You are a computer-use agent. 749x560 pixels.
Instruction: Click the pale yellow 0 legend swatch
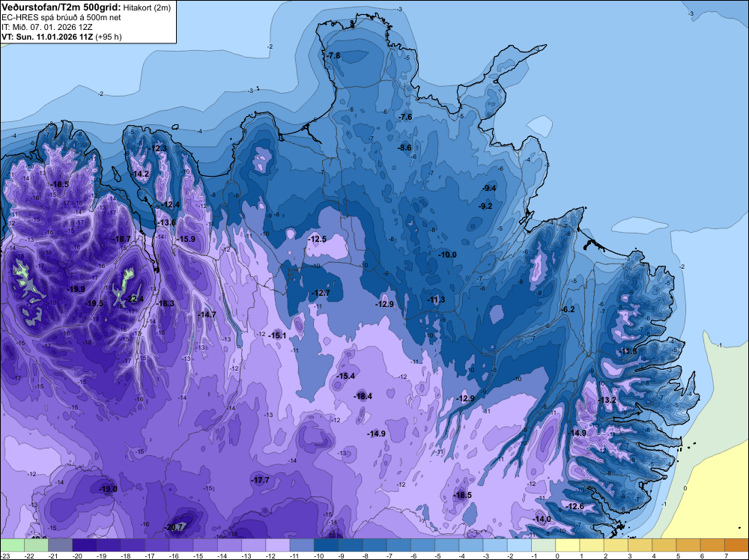tap(568, 545)
